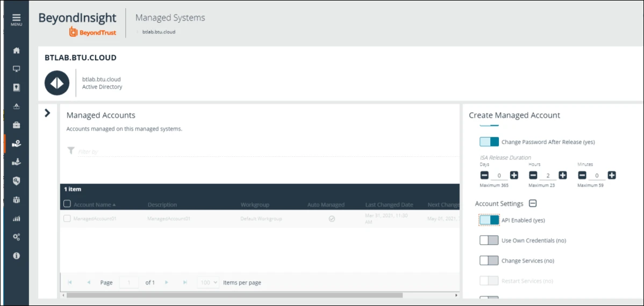
Task: Click the Active Directory system round icon
Action: (x=57, y=83)
